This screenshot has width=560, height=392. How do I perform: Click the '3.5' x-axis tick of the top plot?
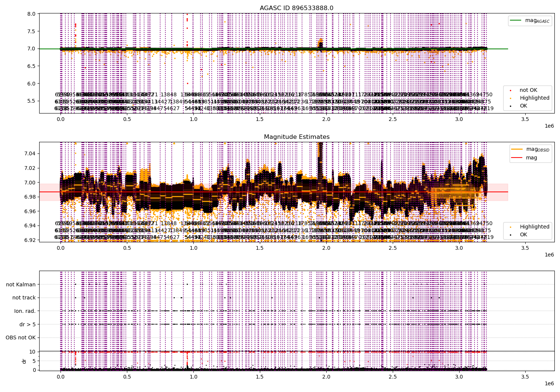(x=525, y=119)
